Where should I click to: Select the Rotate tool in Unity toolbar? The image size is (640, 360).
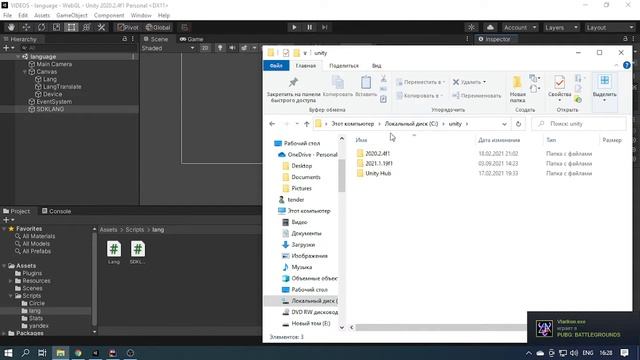pyautogui.click(x=41, y=27)
